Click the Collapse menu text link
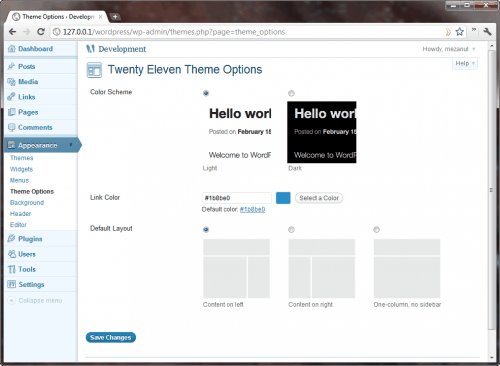 coord(40,300)
